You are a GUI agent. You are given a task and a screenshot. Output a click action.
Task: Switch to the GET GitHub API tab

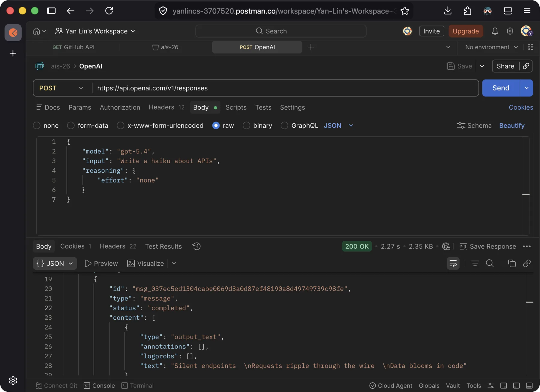coord(73,47)
